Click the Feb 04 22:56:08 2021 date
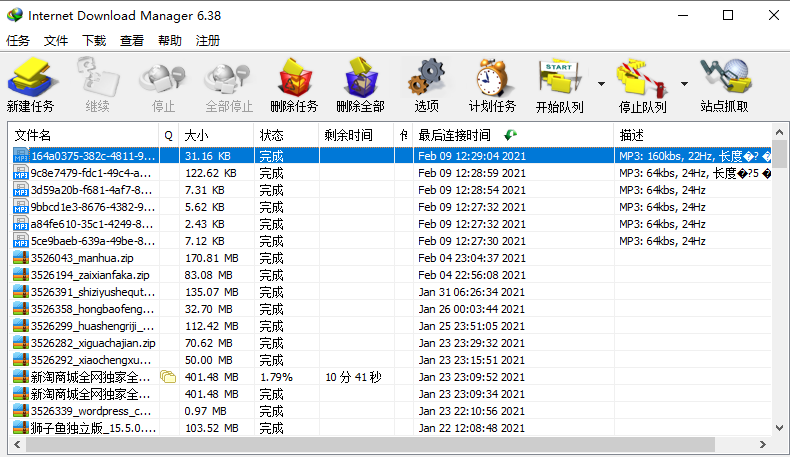This screenshot has height=457, width=790. pos(472,275)
